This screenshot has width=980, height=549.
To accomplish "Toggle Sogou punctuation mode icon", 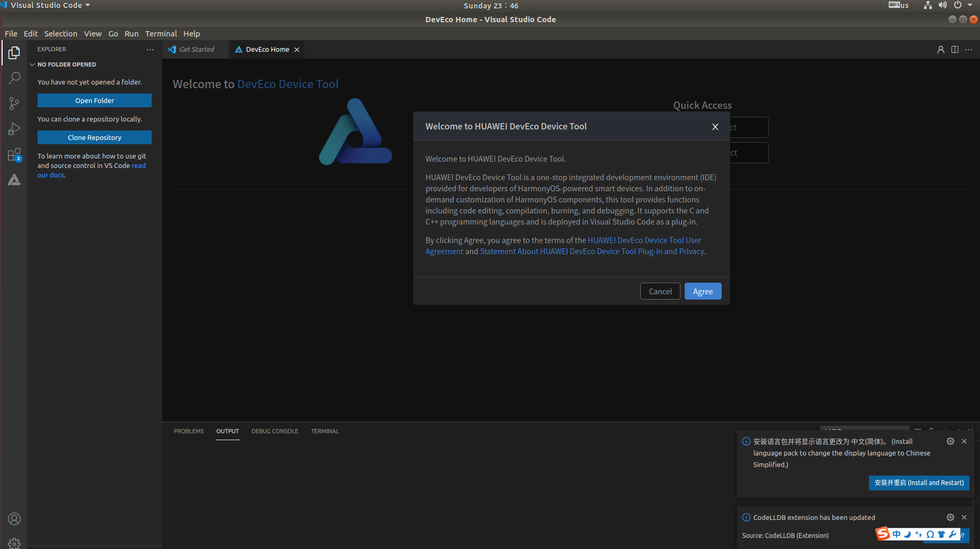I will (919, 534).
